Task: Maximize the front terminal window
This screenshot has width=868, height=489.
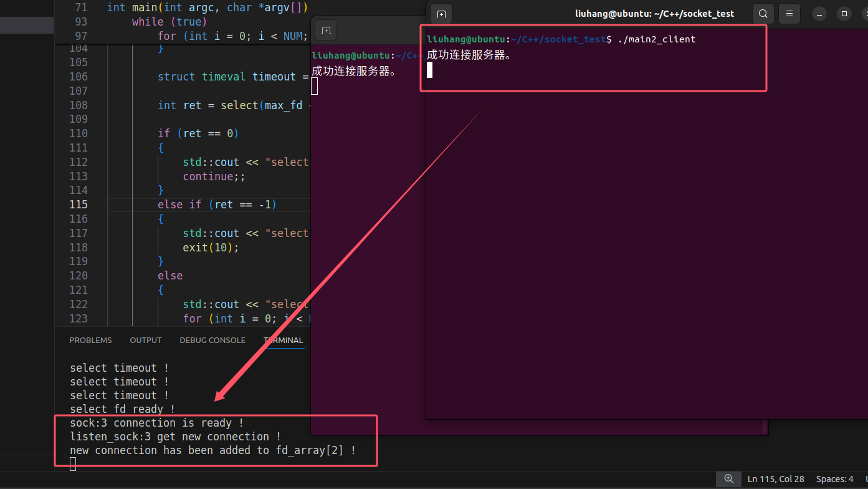Action: coord(844,14)
